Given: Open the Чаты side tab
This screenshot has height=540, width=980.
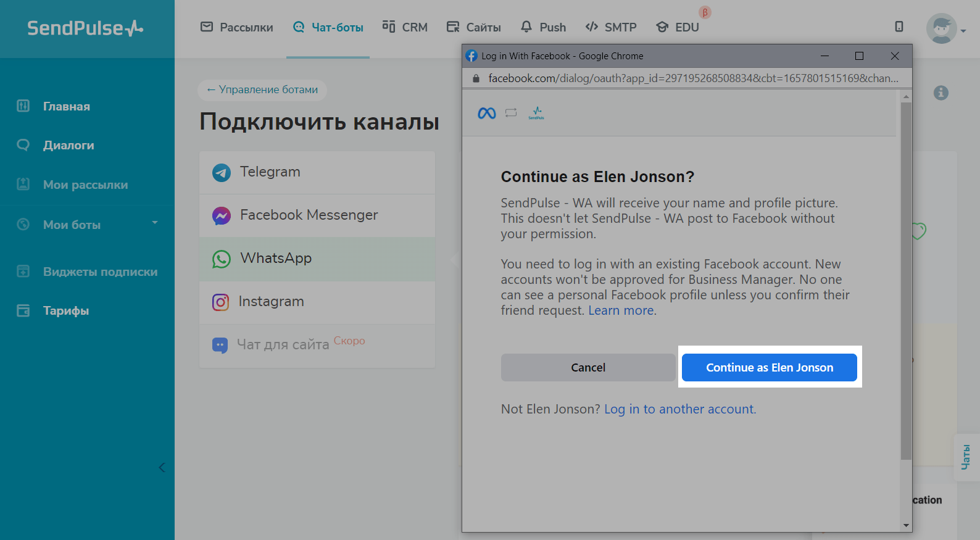Looking at the screenshot, I should [x=967, y=457].
